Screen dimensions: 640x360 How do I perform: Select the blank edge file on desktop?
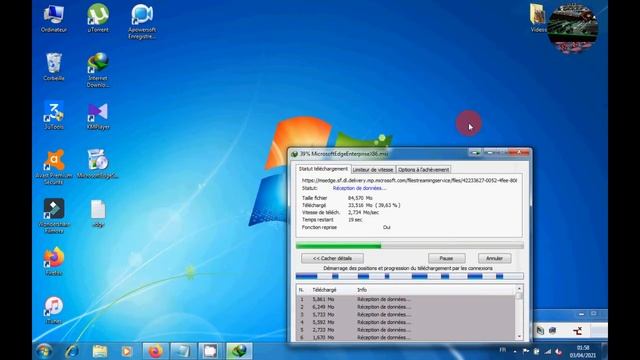(x=98, y=213)
